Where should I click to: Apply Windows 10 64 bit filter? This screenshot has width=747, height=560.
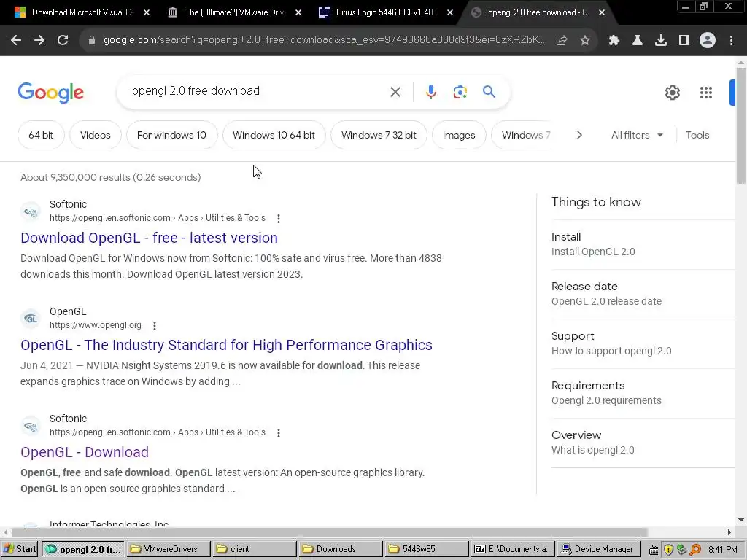[x=274, y=135]
